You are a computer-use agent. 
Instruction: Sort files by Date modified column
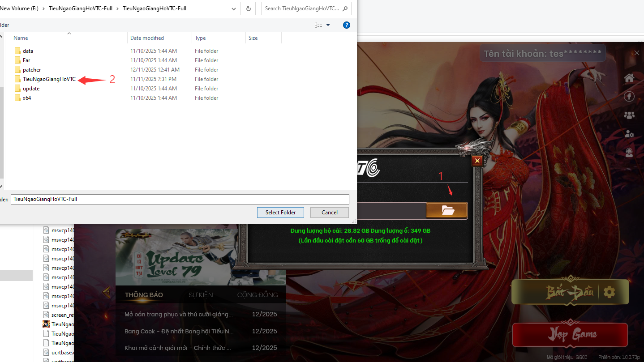pos(147,38)
